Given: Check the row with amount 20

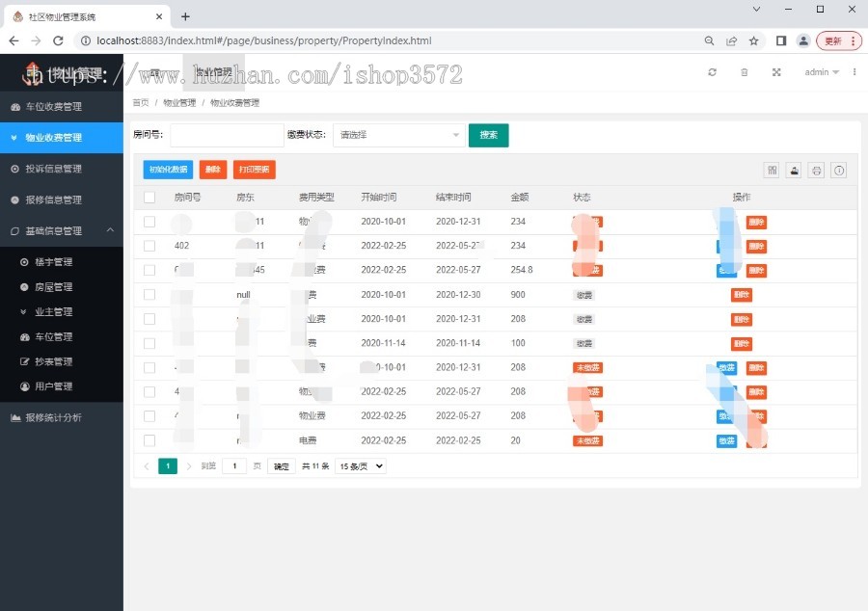Looking at the screenshot, I should pos(149,440).
